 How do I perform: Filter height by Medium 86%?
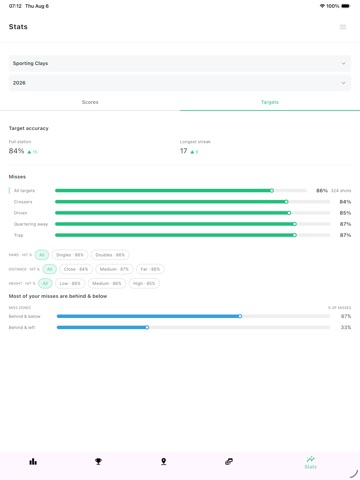tap(107, 284)
